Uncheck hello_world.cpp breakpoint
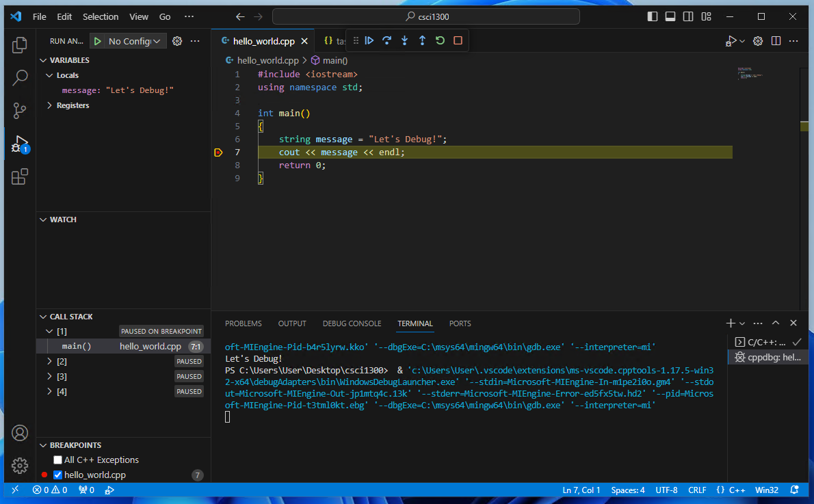 (57, 475)
